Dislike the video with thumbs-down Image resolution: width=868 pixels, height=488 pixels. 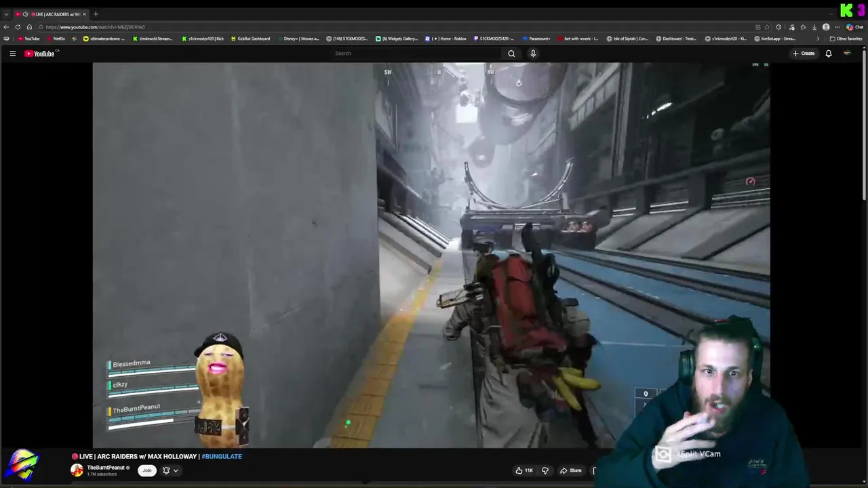pyautogui.click(x=545, y=470)
